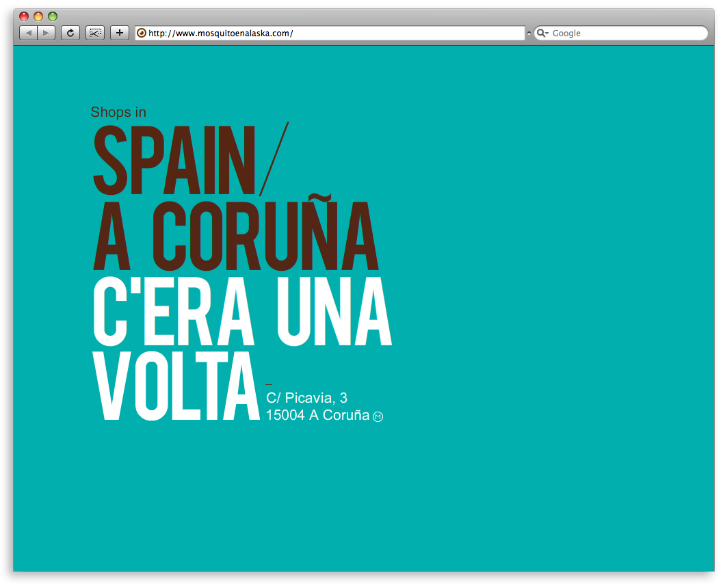Click the browser Forward arrow button
723x588 pixels.
pos(46,33)
